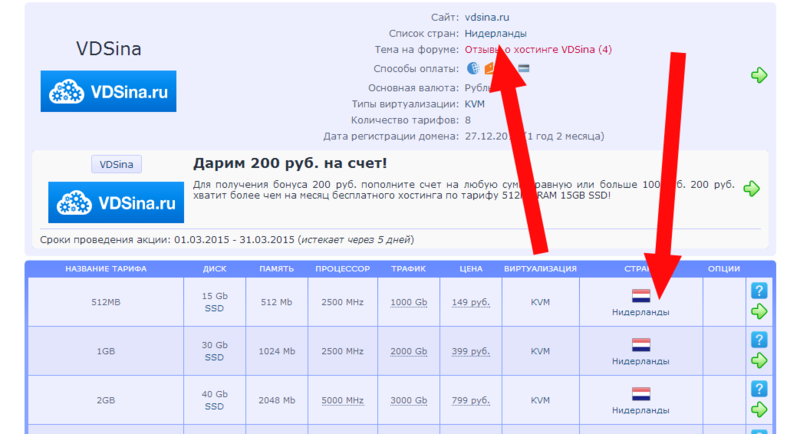Click the top VDSina.ru logo banner
The height and width of the screenshot is (434, 800).
(108, 91)
